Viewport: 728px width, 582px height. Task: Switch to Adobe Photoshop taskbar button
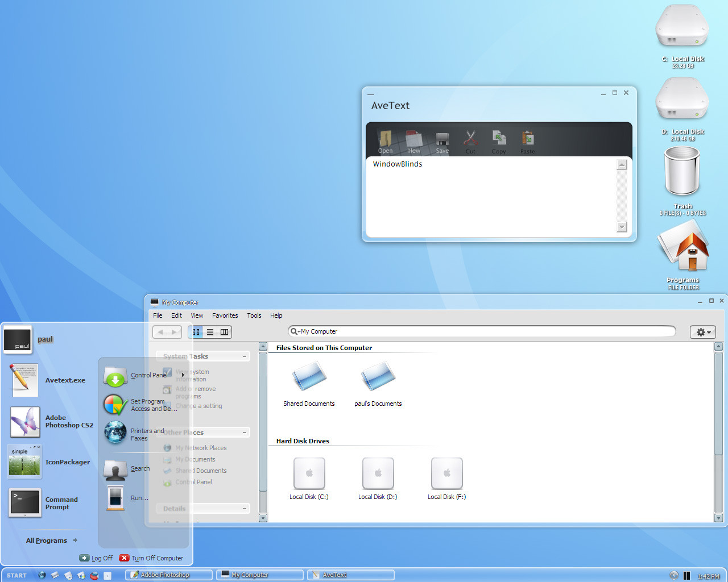coord(169,575)
